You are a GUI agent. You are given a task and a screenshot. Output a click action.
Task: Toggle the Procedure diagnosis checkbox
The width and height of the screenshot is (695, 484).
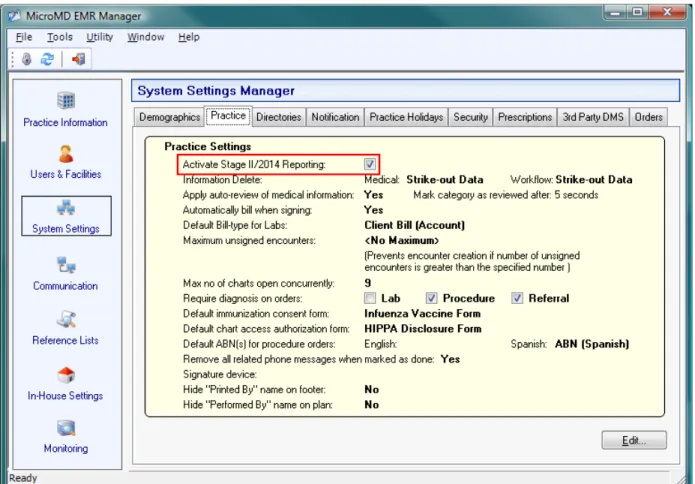tap(431, 298)
